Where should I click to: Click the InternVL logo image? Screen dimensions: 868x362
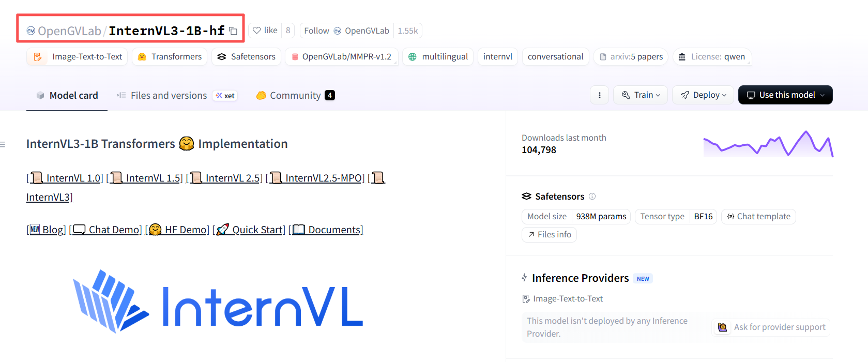click(218, 302)
